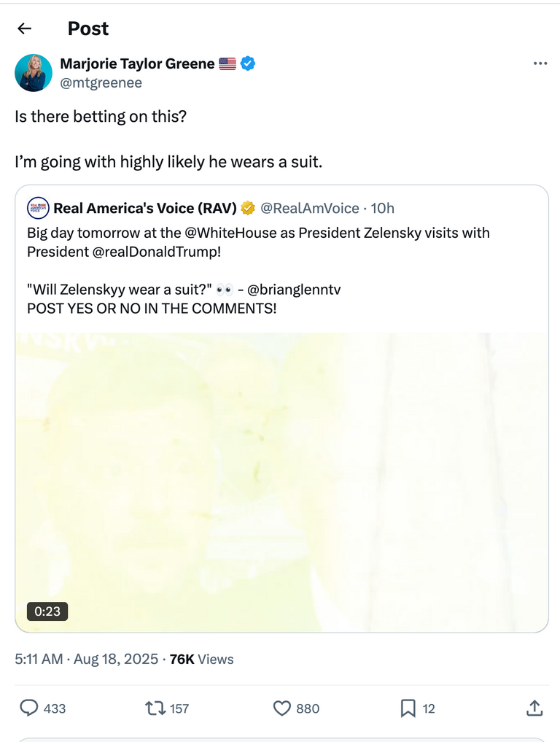The image size is (560, 742).
Task: View the 76K Views analytics
Action: (201, 659)
